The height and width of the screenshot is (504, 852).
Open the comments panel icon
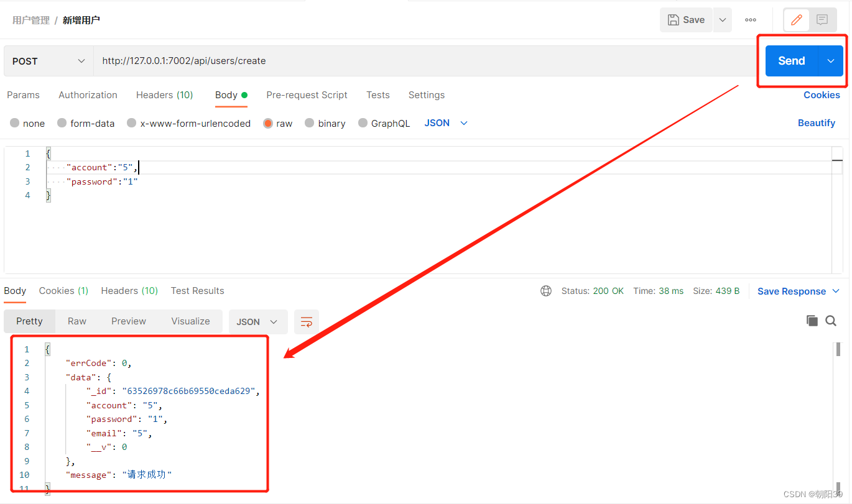822,20
